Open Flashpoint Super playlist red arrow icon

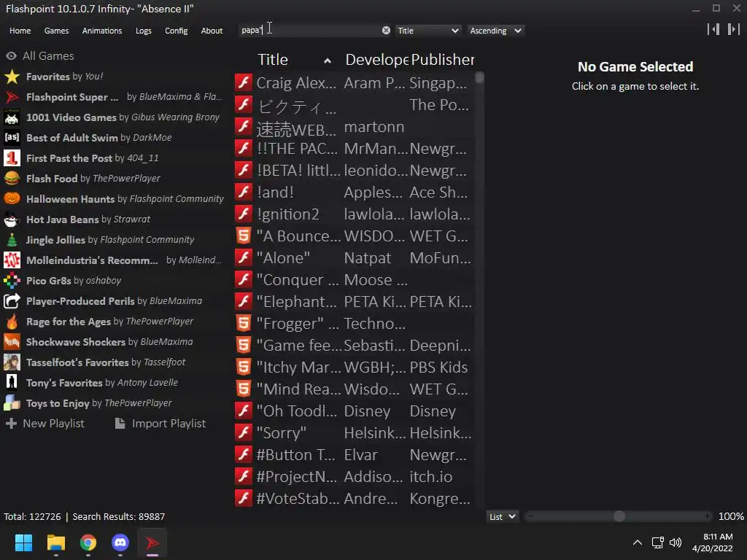point(12,97)
